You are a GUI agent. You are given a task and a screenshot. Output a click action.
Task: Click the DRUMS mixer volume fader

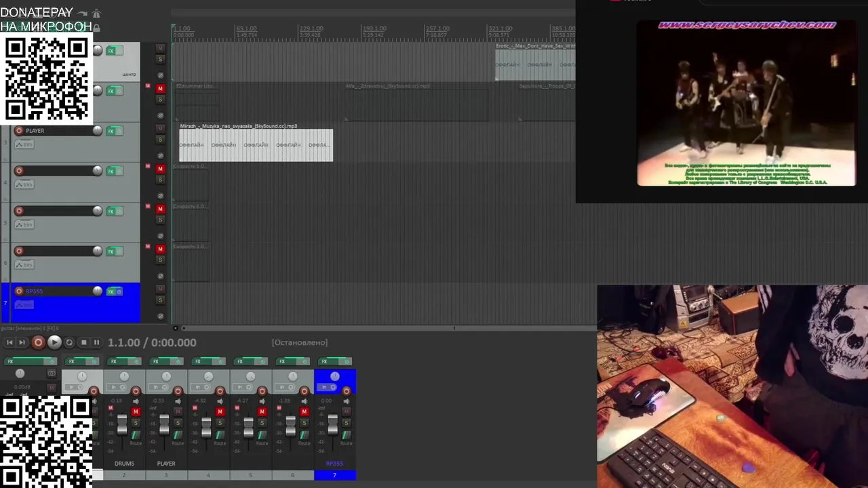tap(122, 425)
